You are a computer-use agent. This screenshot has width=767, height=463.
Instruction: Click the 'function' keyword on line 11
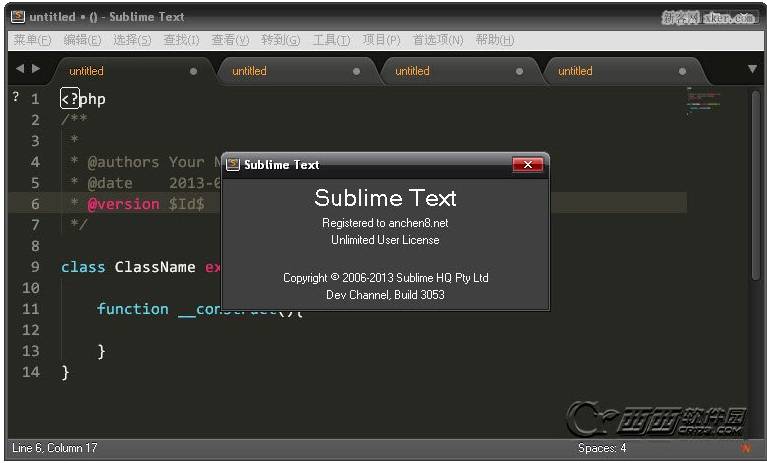pyautogui.click(x=133, y=309)
